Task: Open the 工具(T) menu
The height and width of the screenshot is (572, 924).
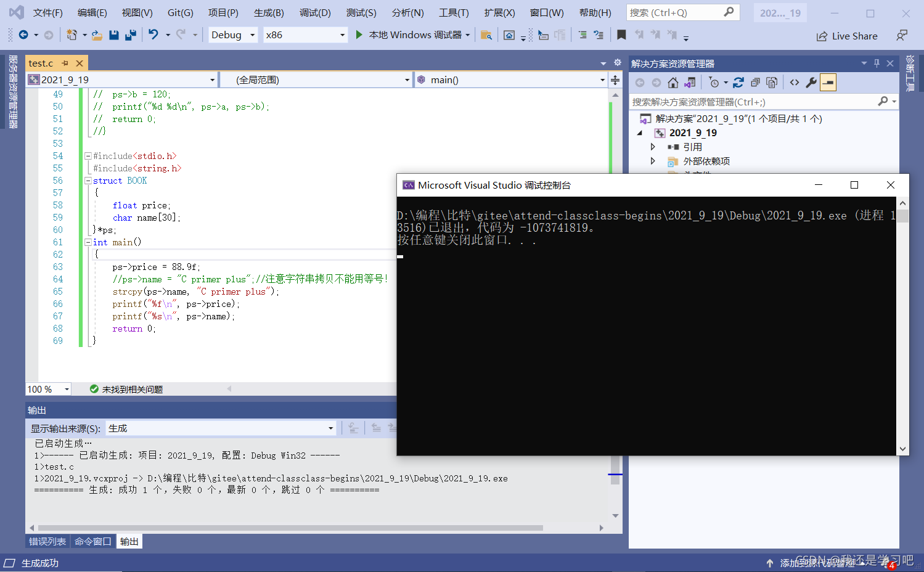Action: tap(454, 13)
